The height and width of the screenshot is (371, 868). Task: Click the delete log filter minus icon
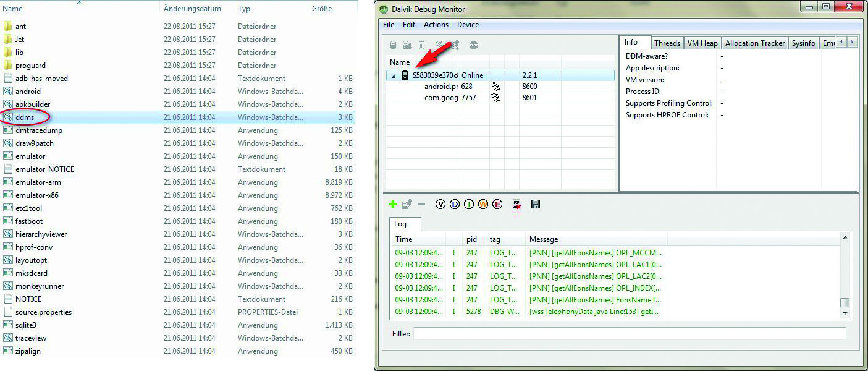click(x=421, y=204)
